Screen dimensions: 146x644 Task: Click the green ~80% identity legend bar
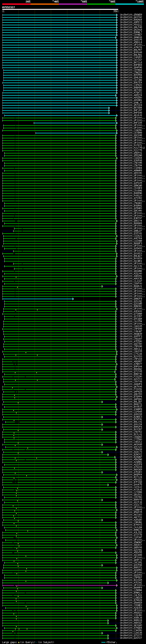coord(101,4)
